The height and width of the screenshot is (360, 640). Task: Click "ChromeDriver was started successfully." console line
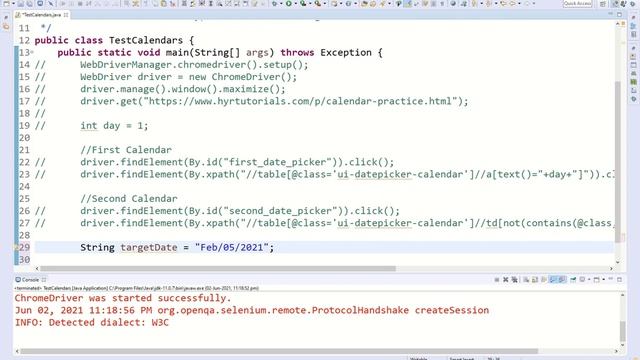[x=123, y=298]
